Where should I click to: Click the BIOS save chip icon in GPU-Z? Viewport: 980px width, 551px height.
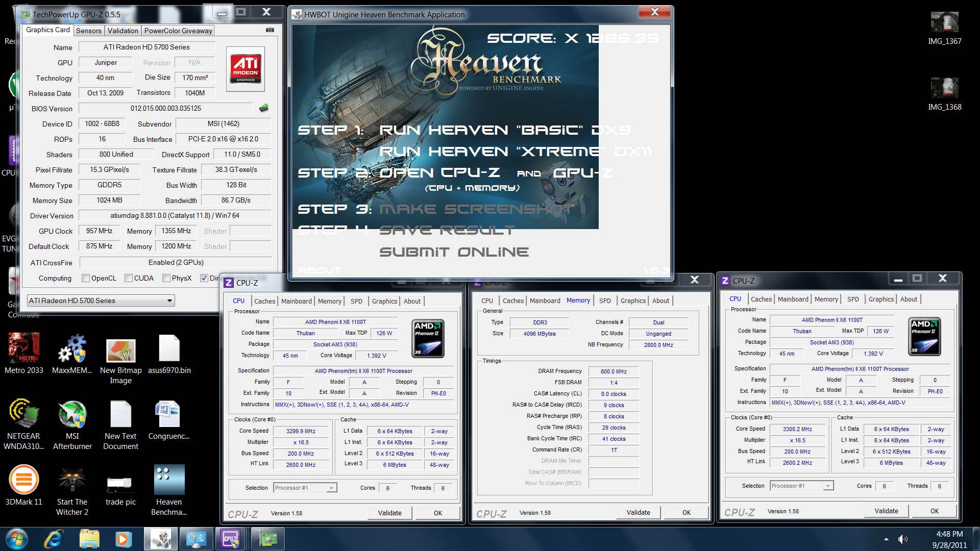pyautogui.click(x=264, y=108)
